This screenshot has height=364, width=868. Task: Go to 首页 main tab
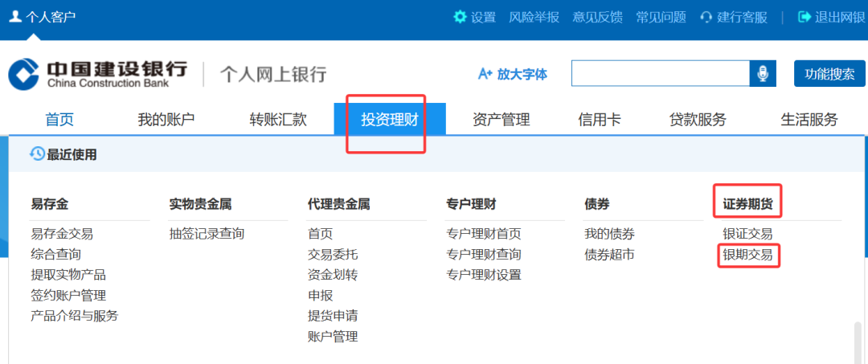click(x=59, y=119)
